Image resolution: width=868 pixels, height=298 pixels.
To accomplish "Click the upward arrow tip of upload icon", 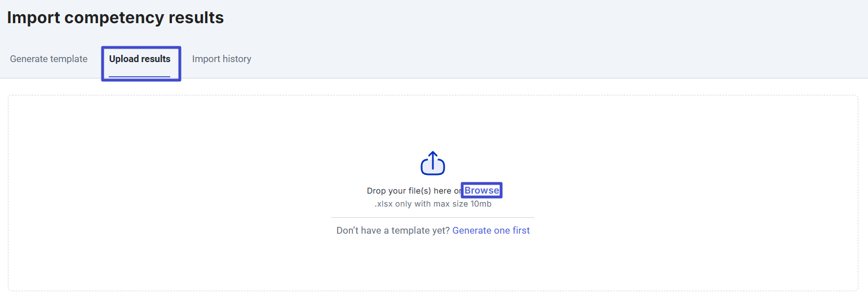I will (x=433, y=154).
